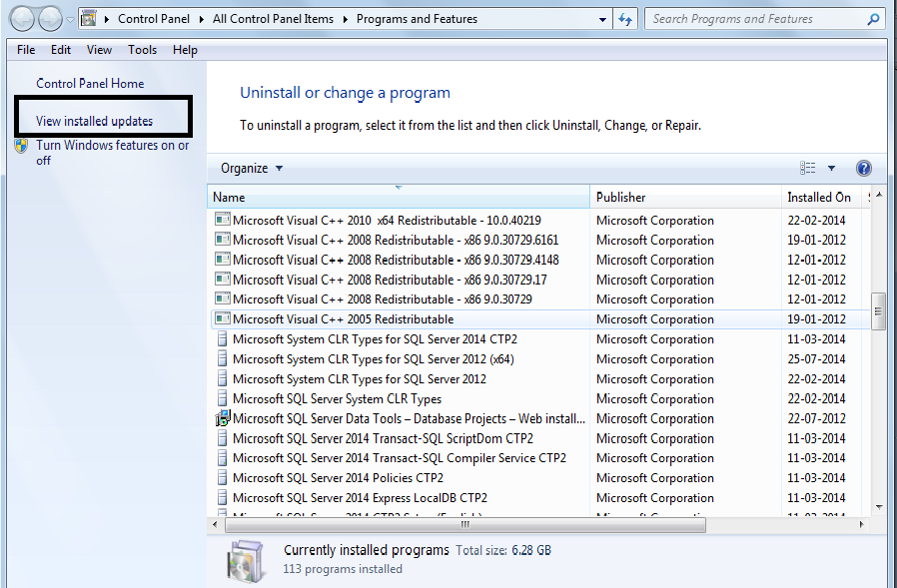Click the Refresh button beside address bar
897x588 pixels.
[625, 19]
